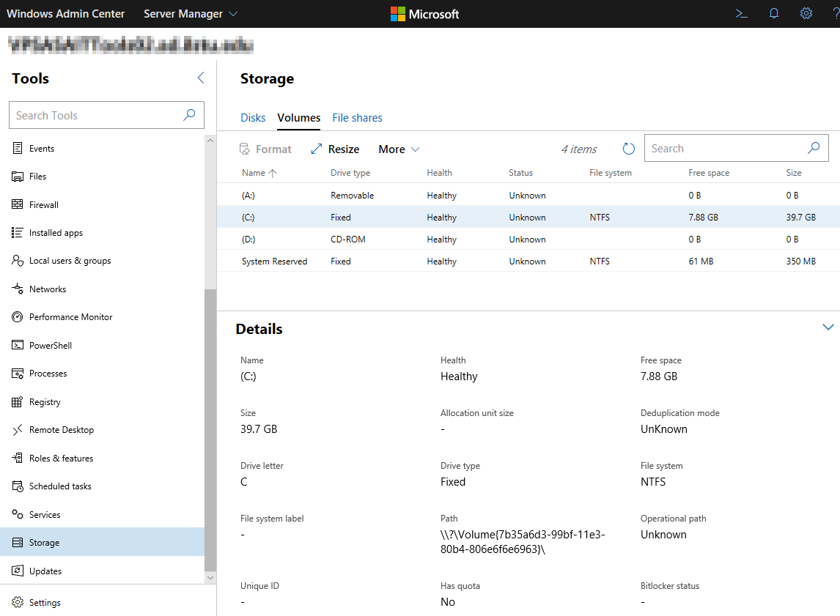The image size is (840, 616).
Task: Click scrollbar up arrow in tools list
Action: click(x=210, y=141)
